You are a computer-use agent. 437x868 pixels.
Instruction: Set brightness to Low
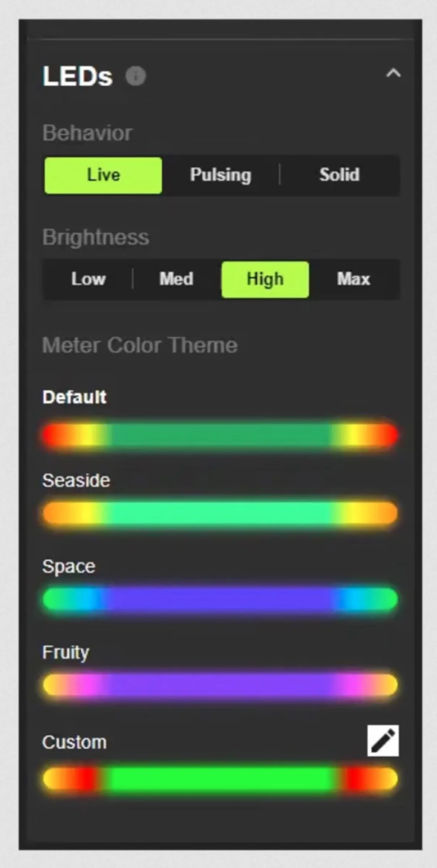[88, 279]
